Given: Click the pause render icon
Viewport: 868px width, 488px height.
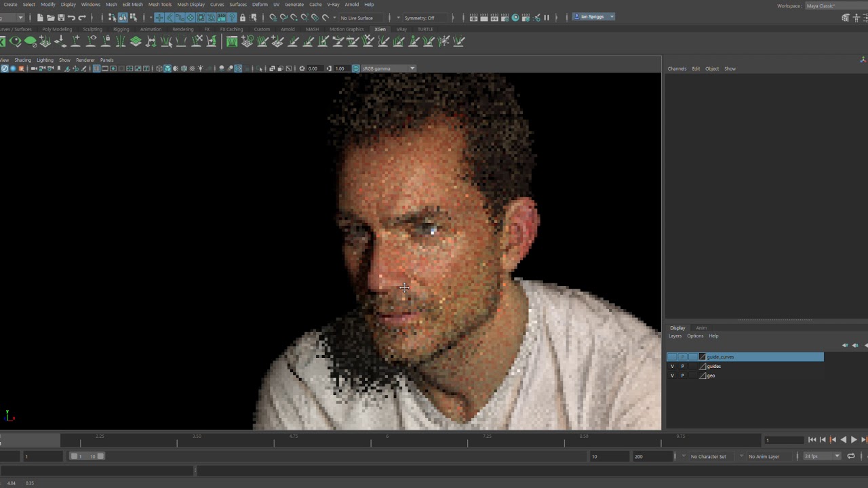Looking at the screenshot, I should click(x=547, y=18).
